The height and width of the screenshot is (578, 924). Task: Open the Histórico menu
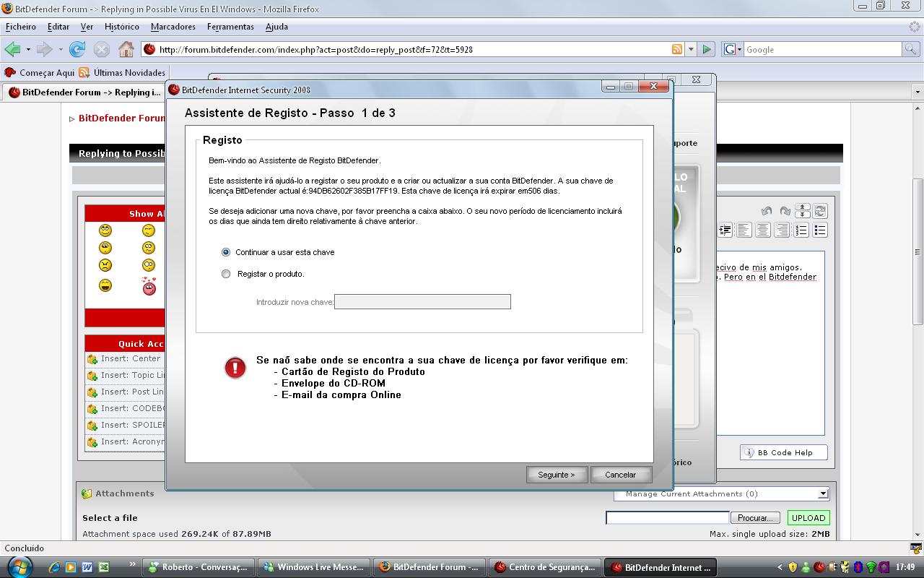coord(122,27)
